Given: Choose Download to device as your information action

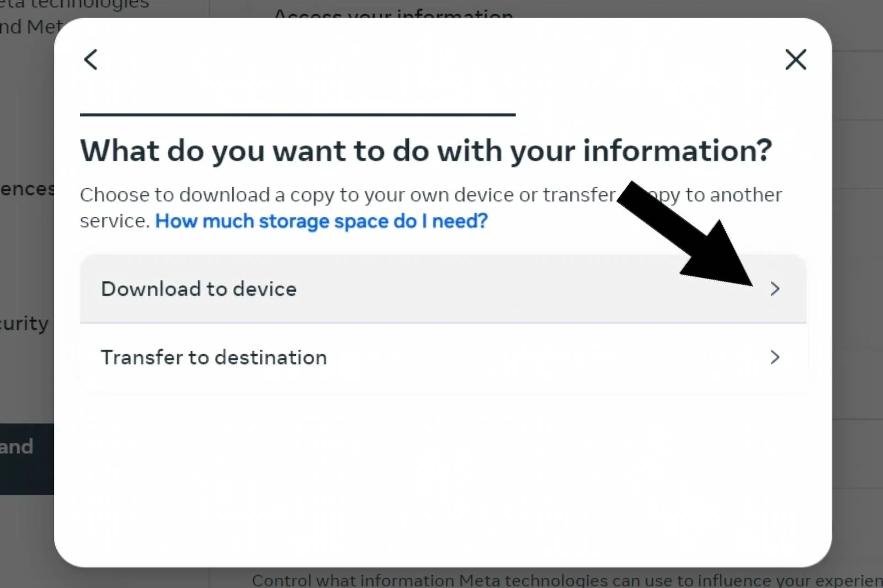Looking at the screenshot, I should pyautogui.click(x=386, y=288).
